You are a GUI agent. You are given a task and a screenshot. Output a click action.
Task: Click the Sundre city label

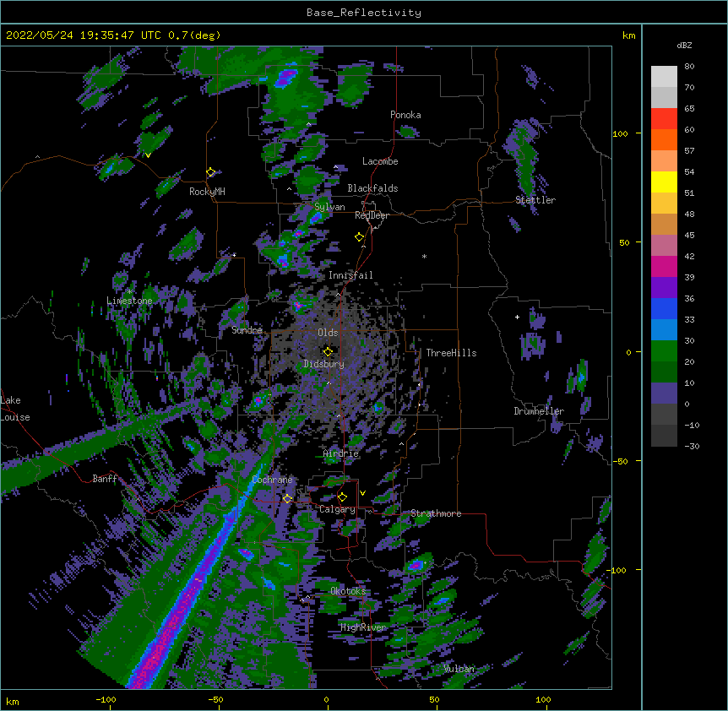pos(247,330)
